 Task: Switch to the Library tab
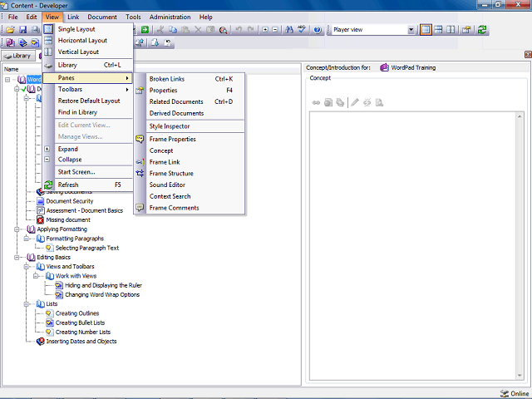[x=18, y=56]
